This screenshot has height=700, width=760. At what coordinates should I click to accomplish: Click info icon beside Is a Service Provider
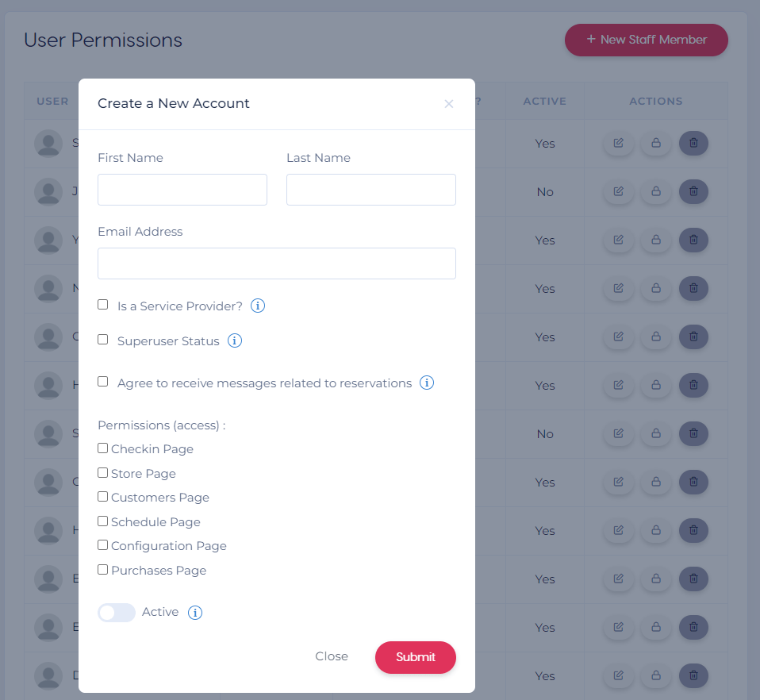(x=257, y=306)
